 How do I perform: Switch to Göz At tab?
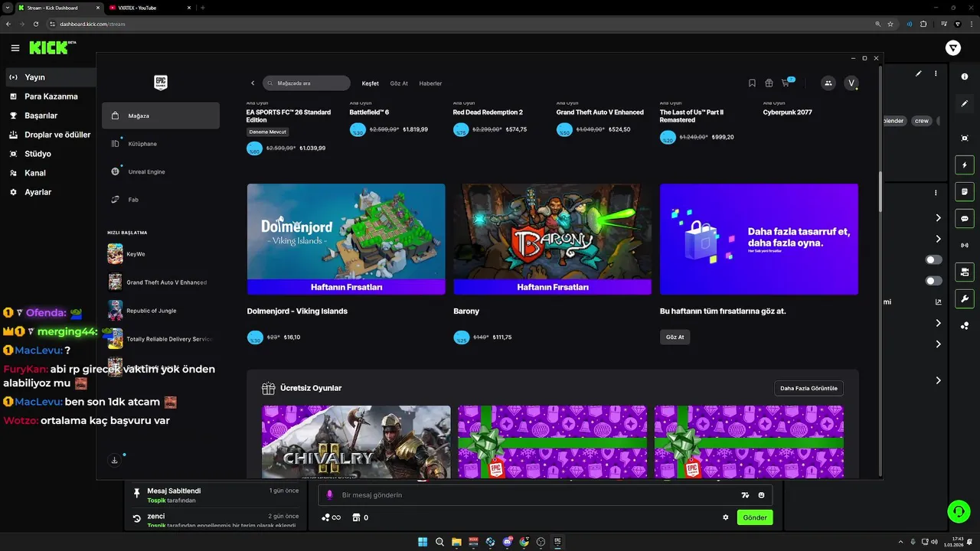point(399,83)
